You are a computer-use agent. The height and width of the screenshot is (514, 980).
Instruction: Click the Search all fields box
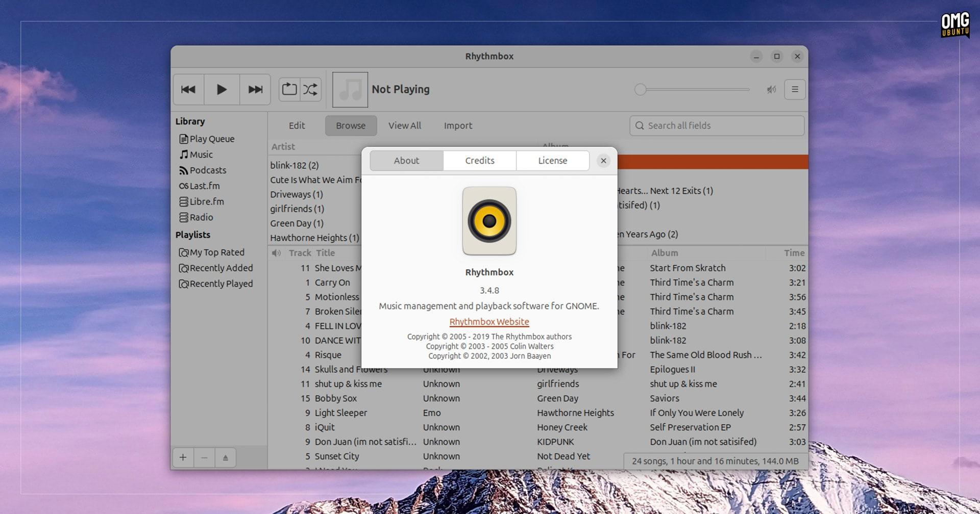717,126
